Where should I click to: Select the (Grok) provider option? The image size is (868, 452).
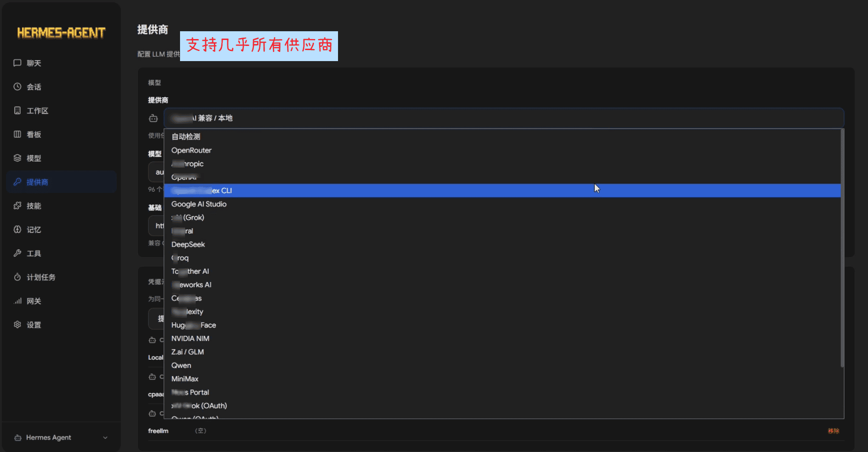coord(502,217)
